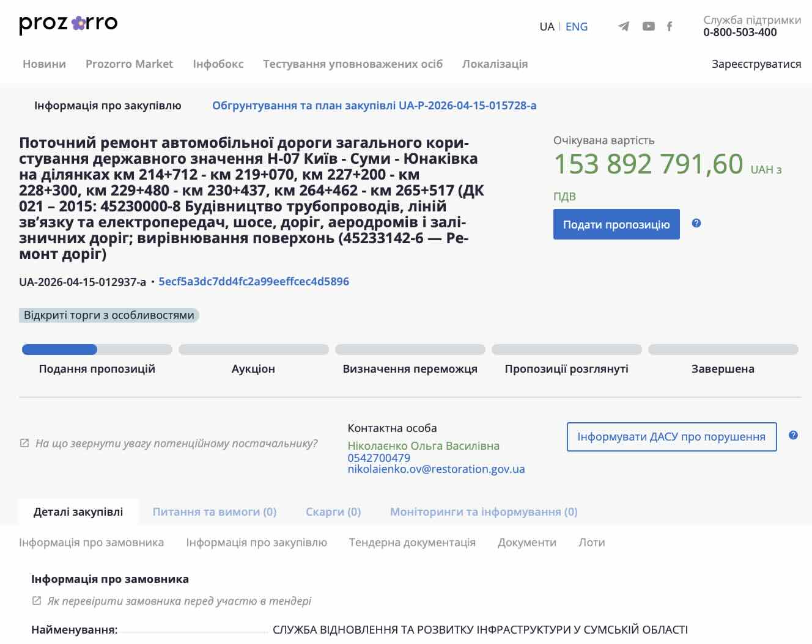
Task: Open the Питання та вимоги tab
Action: coord(214,512)
